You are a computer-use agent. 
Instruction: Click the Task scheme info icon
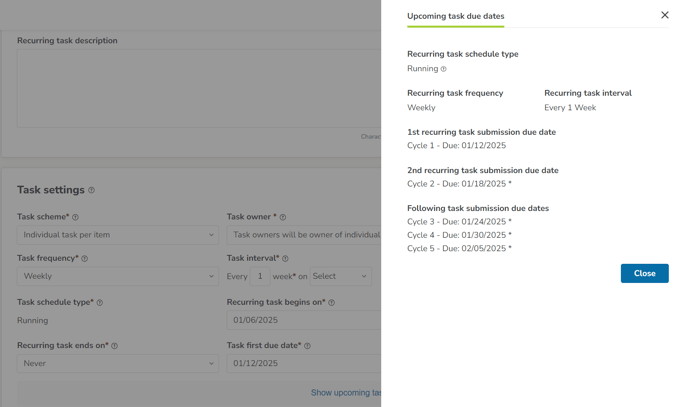pos(75,217)
